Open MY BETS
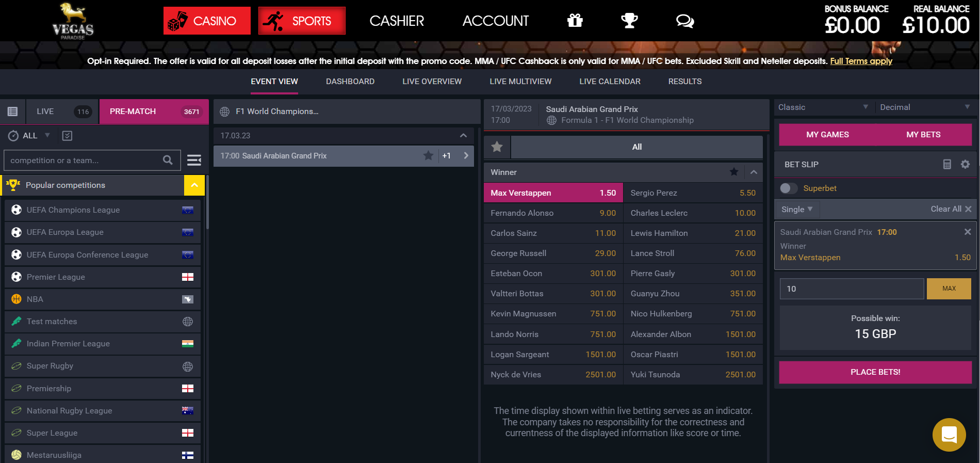This screenshot has height=463, width=980. coord(923,135)
